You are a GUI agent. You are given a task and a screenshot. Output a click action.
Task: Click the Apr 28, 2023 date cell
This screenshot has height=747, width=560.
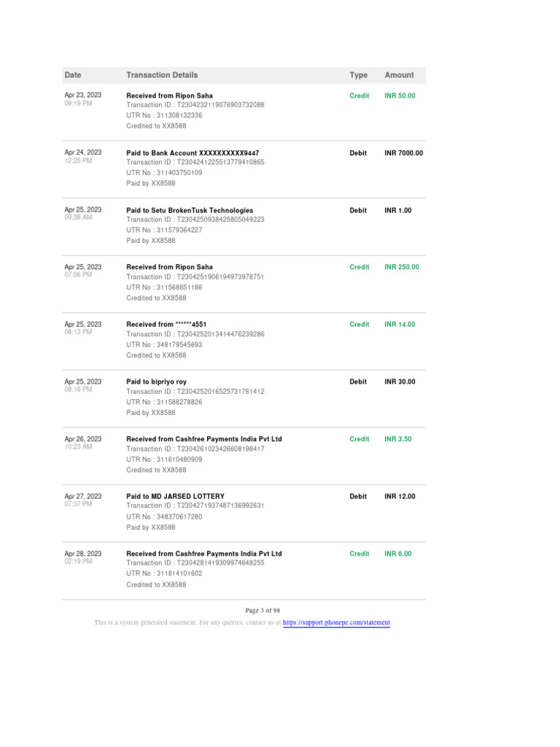82,554
